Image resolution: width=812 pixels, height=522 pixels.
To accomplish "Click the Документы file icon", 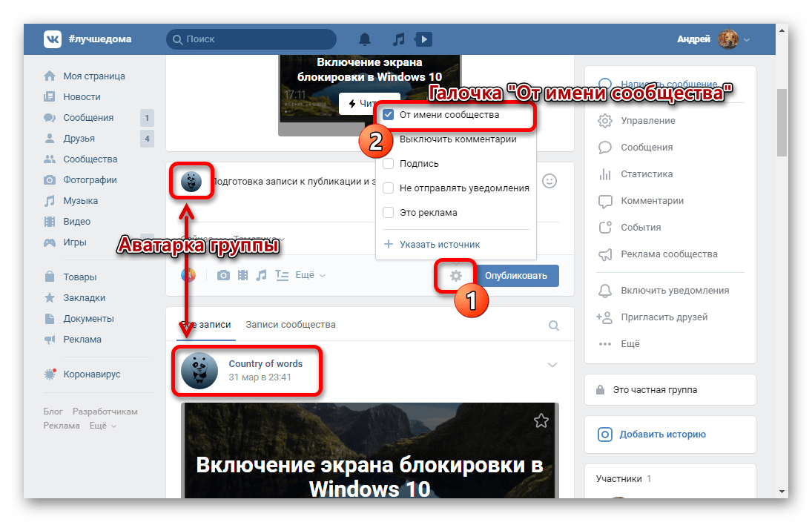I will point(50,318).
